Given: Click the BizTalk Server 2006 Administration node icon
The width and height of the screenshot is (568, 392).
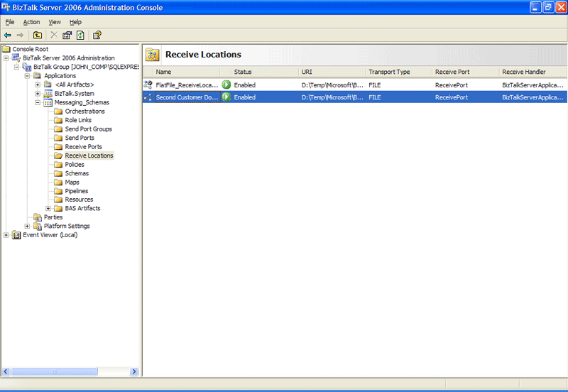Looking at the screenshot, I should pyautogui.click(x=16, y=58).
